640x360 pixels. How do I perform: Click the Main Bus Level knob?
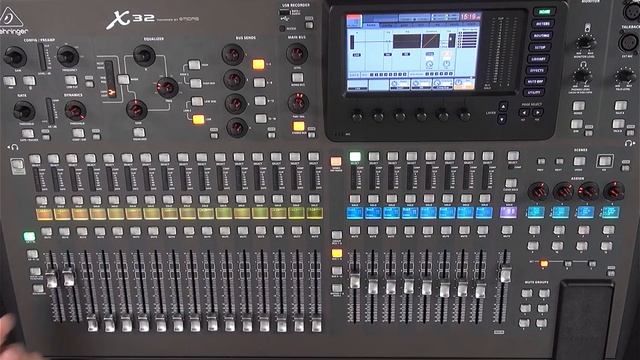click(x=297, y=53)
